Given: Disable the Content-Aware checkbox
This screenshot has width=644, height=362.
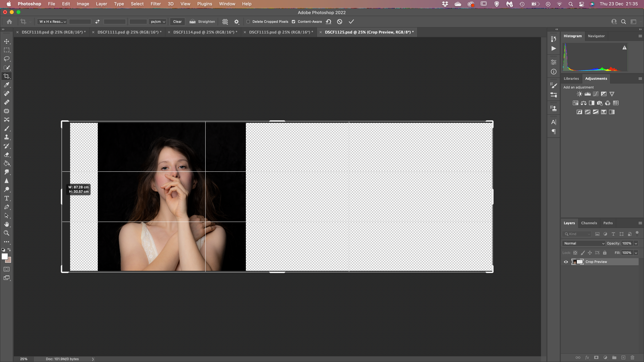Looking at the screenshot, I should (293, 22).
